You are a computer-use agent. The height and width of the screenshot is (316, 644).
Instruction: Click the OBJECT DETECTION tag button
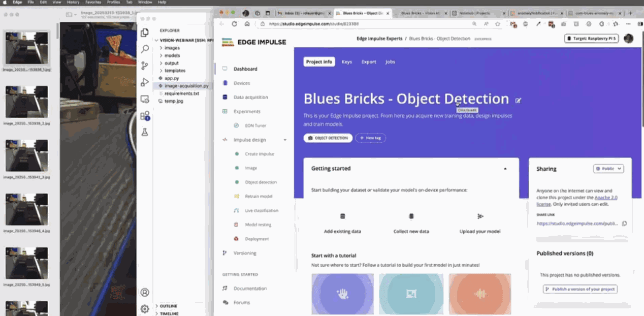click(328, 138)
